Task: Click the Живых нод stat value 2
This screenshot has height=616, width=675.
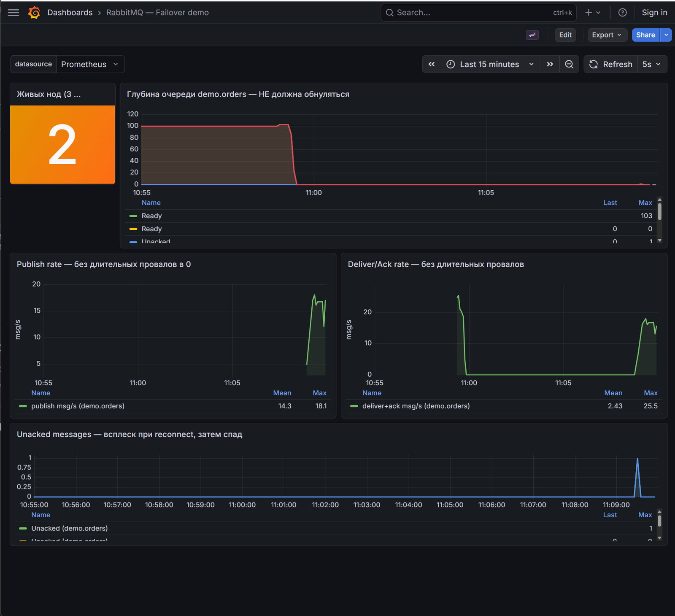Action: tap(62, 145)
